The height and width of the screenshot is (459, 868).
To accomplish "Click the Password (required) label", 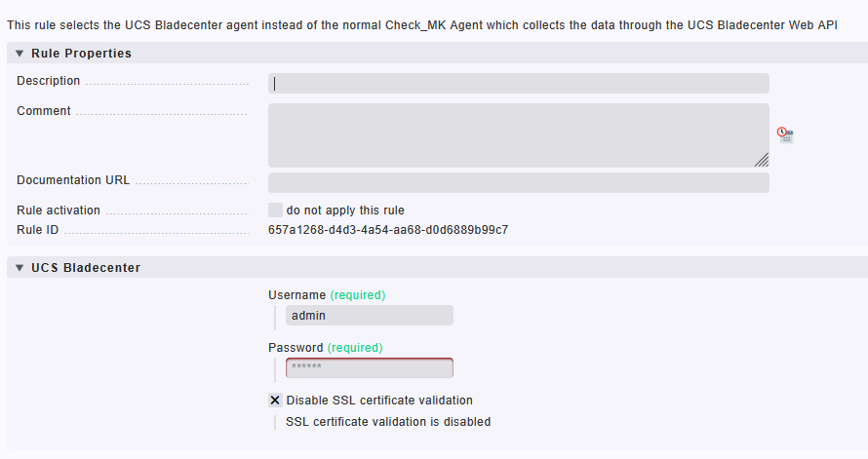I will pos(326,347).
